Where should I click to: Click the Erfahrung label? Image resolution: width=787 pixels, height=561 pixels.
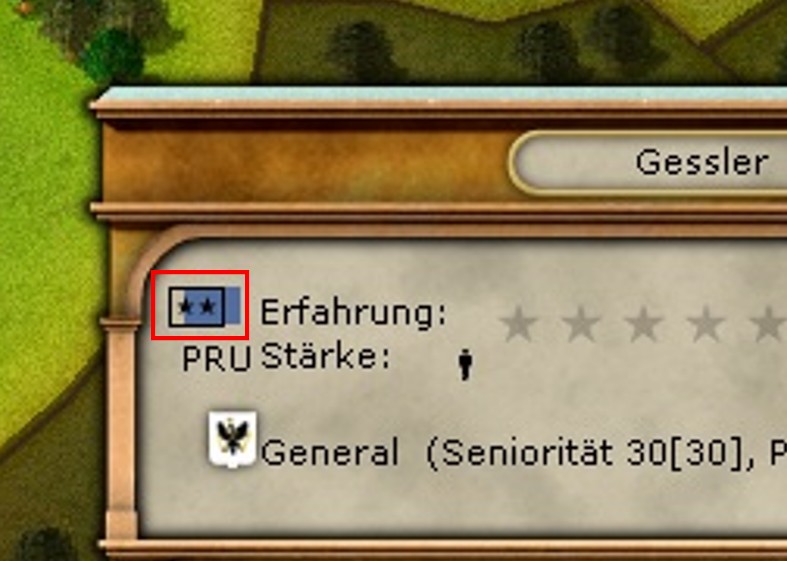pos(353,313)
